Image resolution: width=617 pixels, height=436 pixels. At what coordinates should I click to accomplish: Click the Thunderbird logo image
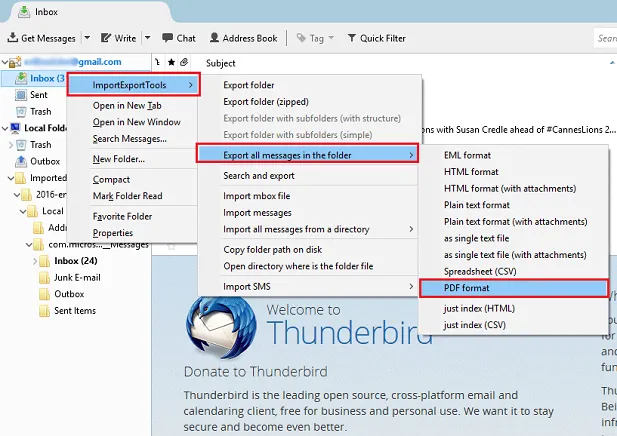click(221, 328)
